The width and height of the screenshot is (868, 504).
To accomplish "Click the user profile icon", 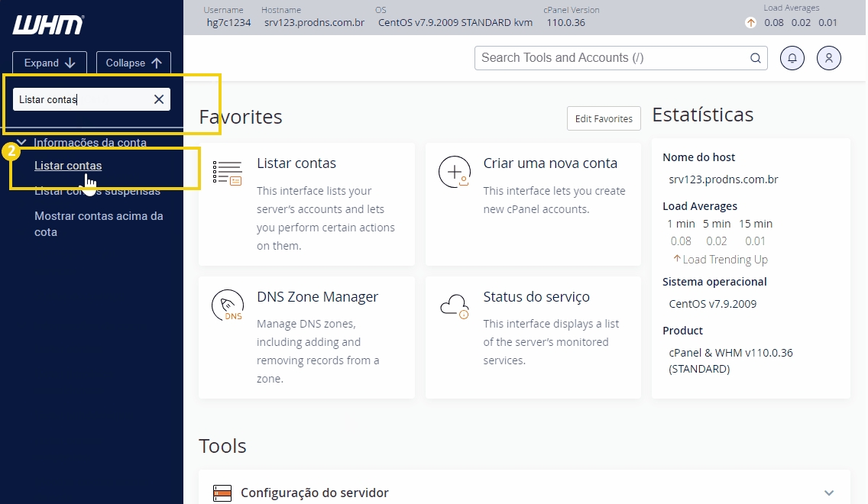I will (x=829, y=57).
